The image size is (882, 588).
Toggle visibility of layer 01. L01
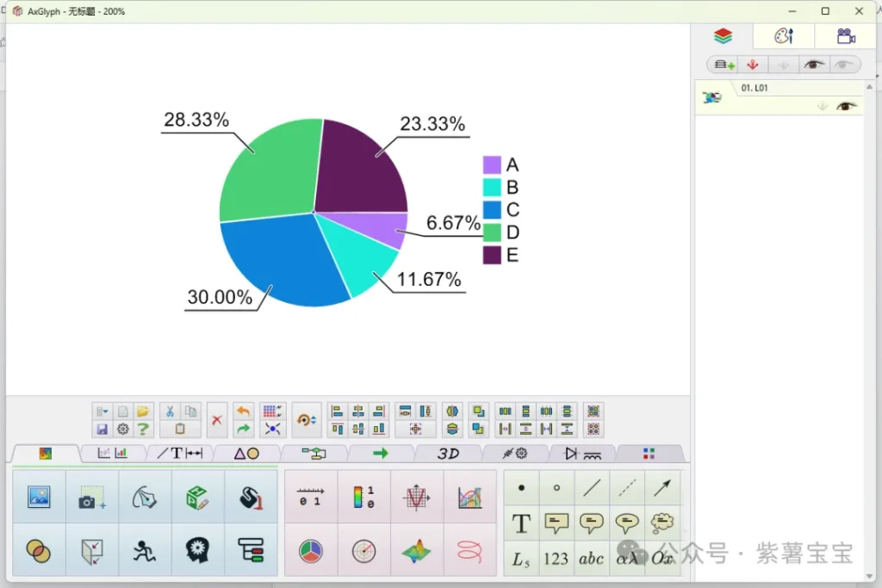pos(847,106)
